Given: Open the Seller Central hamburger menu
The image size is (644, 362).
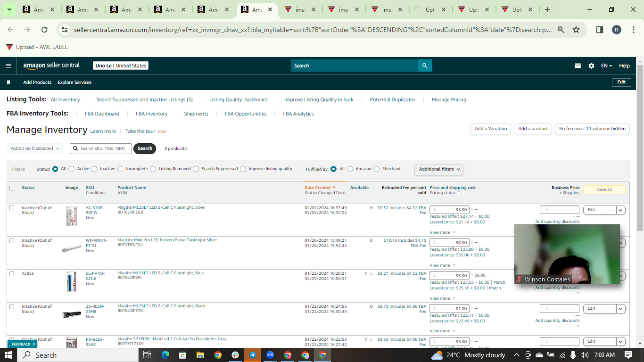Looking at the screenshot, I should pos(8,66).
